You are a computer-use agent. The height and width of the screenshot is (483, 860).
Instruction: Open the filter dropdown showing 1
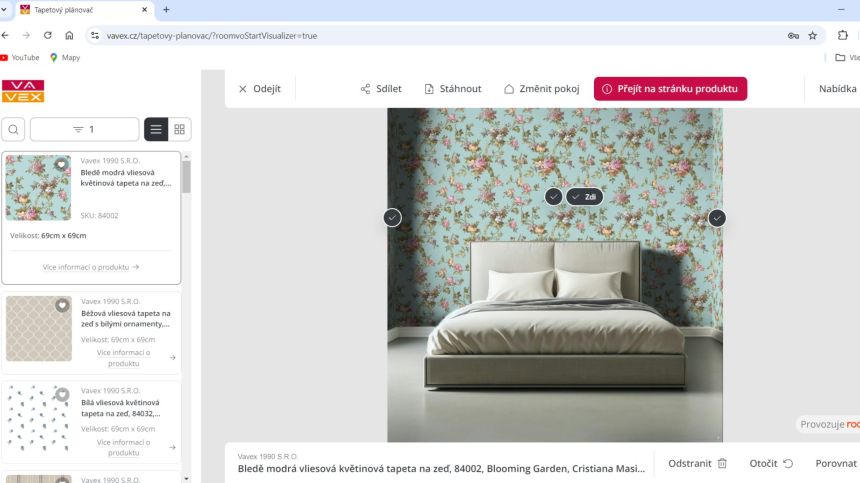[x=84, y=129]
